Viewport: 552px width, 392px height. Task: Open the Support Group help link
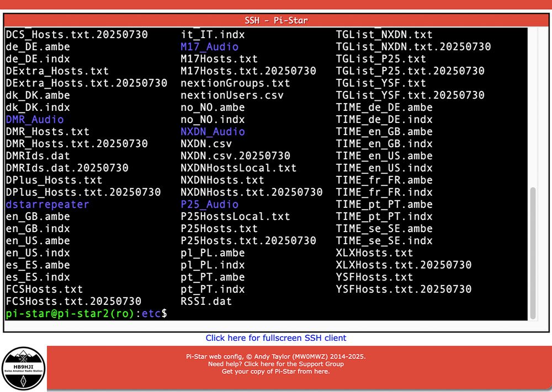click(x=275, y=364)
